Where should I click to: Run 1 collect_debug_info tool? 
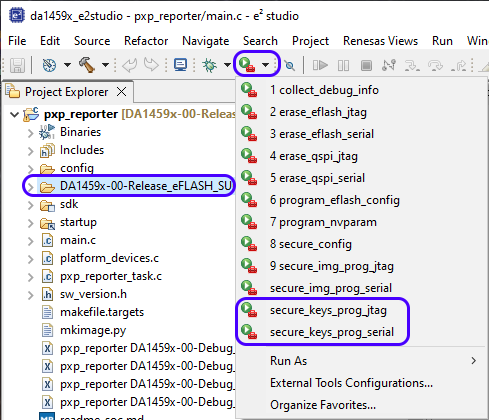tap(362, 90)
